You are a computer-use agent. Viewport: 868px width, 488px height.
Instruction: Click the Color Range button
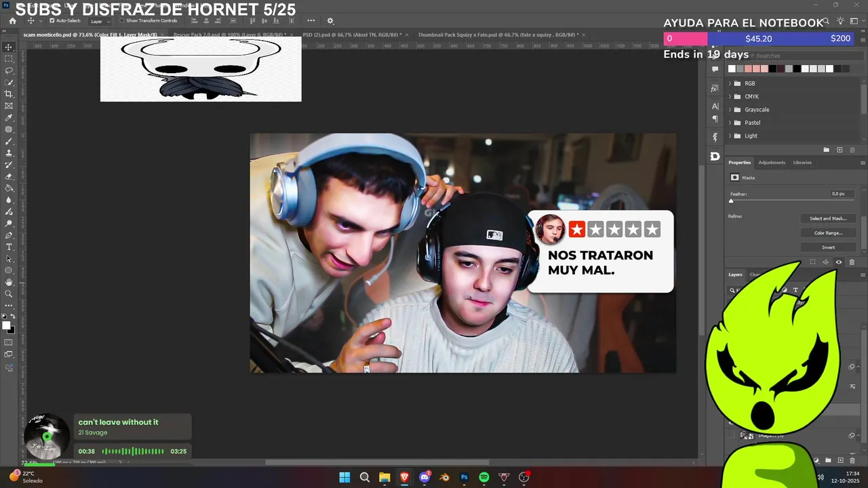click(828, 232)
